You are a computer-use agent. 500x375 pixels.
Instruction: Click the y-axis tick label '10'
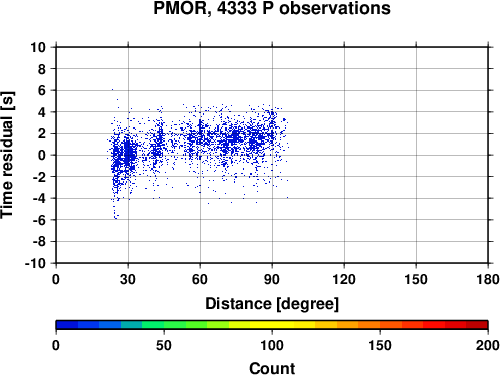pos(38,47)
